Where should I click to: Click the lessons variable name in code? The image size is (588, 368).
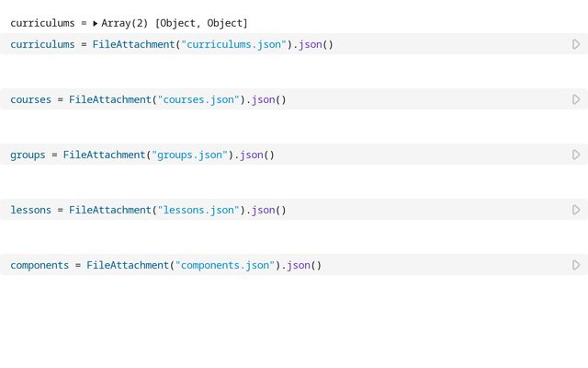coord(30,210)
